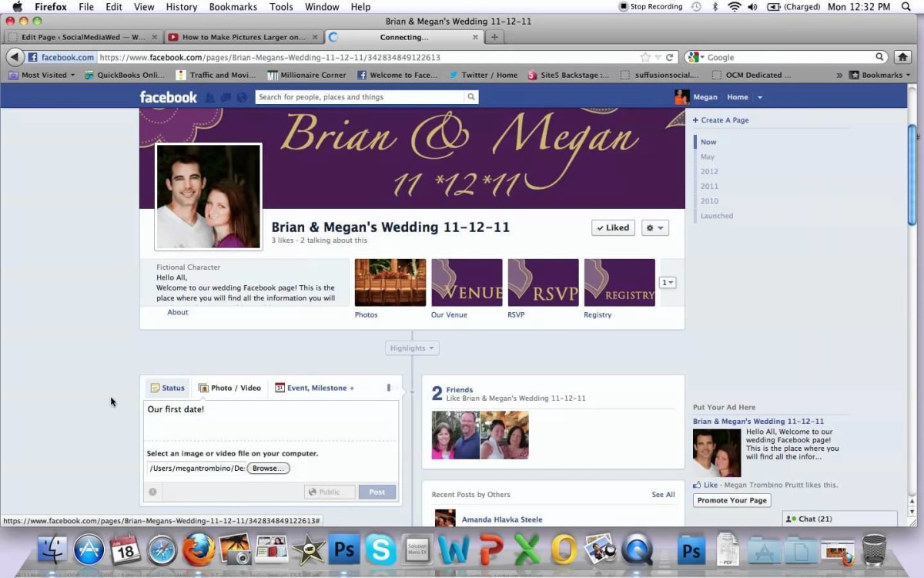Select 2011 in the timeline navigator
This screenshot has width=924, height=578.
709,187
